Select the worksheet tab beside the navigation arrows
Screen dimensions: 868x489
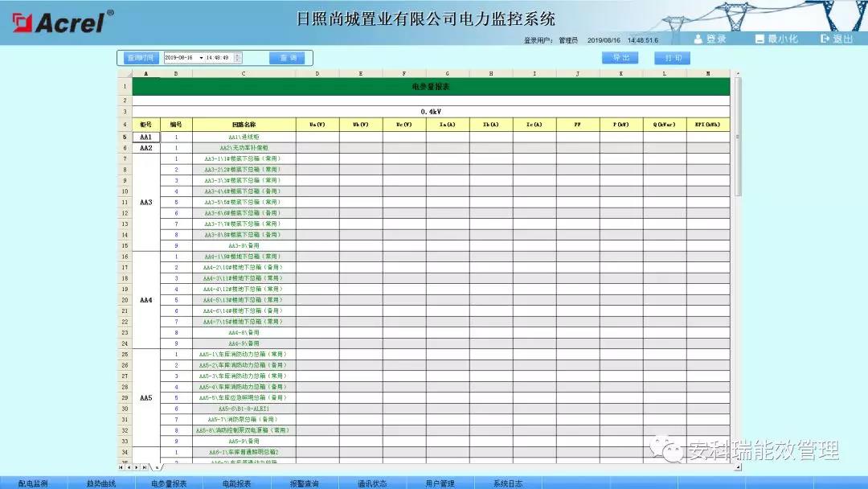(157, 467)
